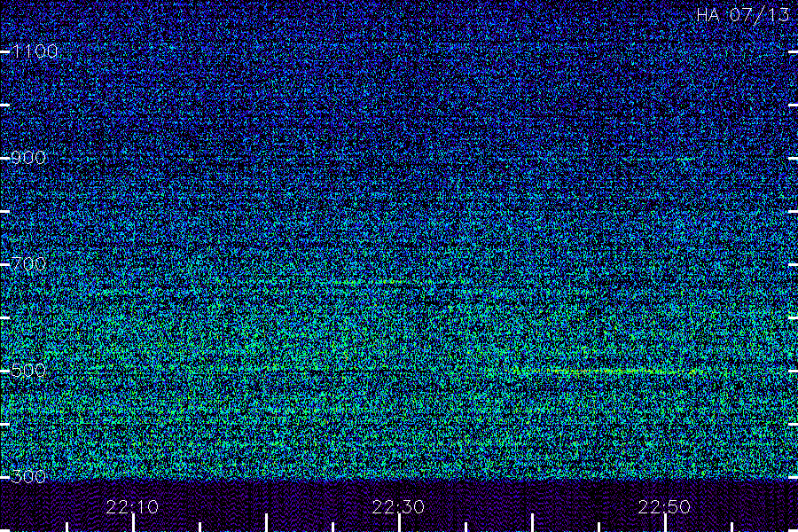Click the time tick mark below 22:10
Image resolution: width=798 pixels, height=532 pixels.
(x=133, y=523)
